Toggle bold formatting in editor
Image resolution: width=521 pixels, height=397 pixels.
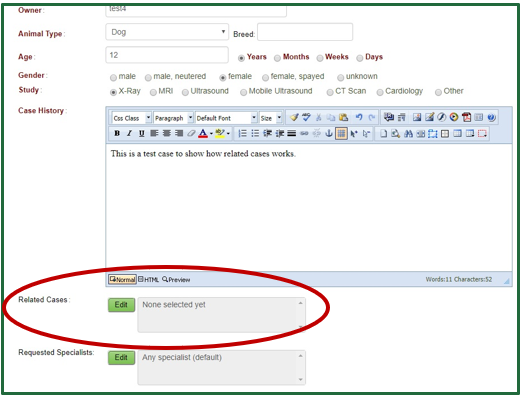(x=117, y=134)
